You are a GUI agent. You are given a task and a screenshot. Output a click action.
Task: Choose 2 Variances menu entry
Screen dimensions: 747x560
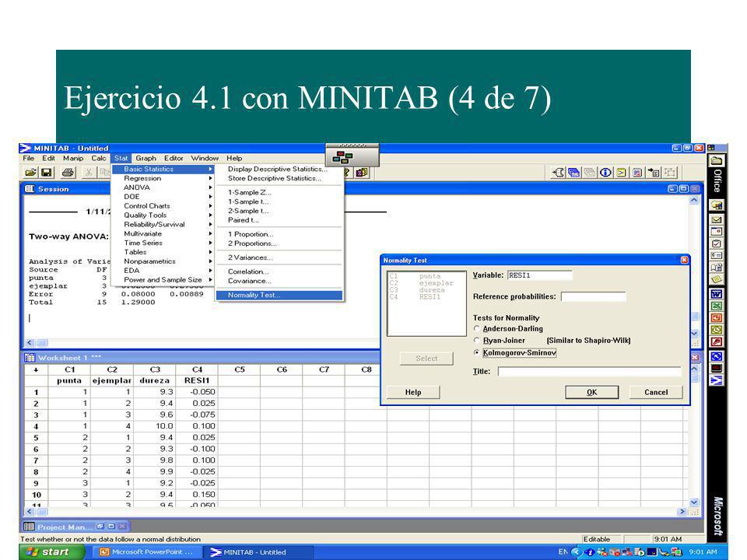tap(279, 257)
